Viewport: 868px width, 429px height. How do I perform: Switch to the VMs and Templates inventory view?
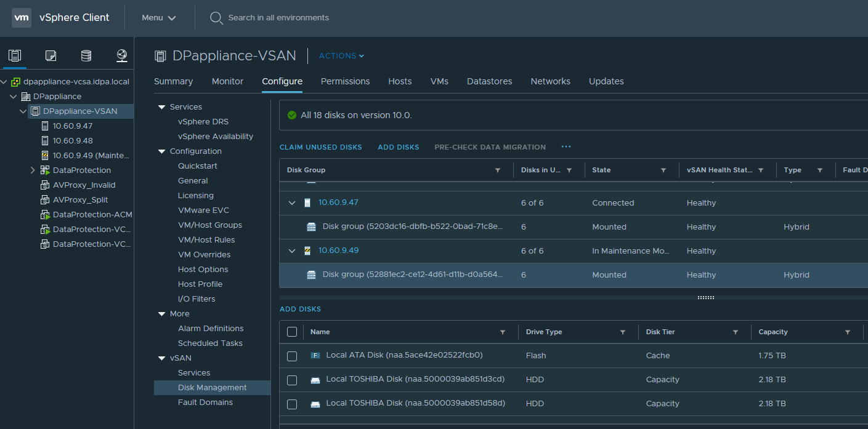pos(50,55)
